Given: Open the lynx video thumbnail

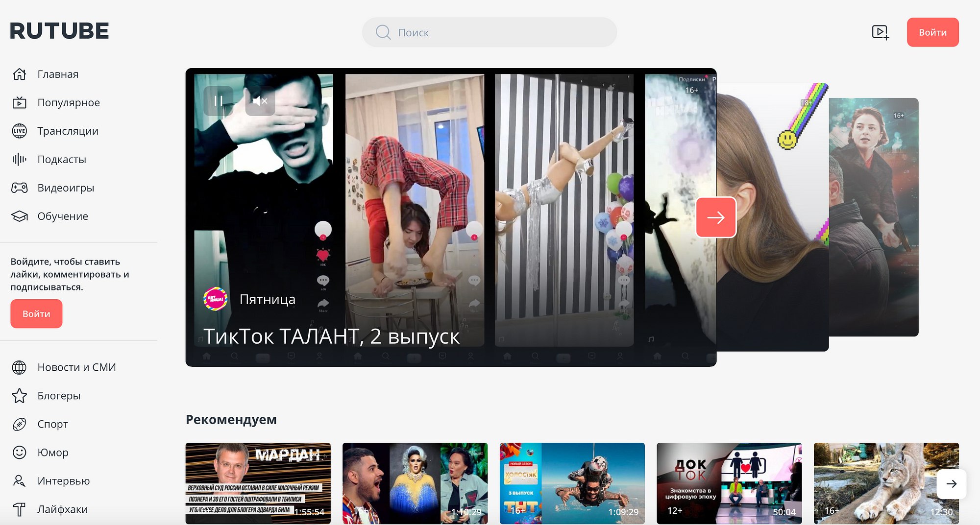Looking at the screenshot, I should (x=886, y=483).
